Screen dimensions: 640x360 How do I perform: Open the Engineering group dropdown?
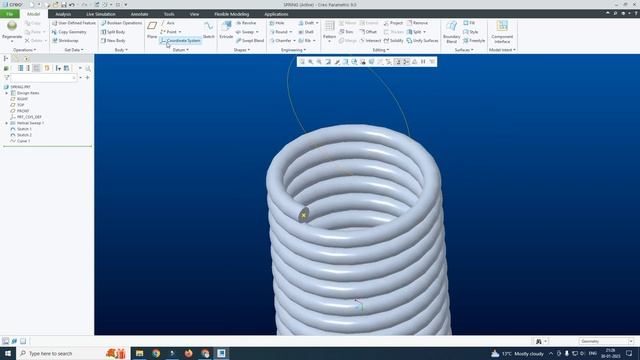coord(293,50)
